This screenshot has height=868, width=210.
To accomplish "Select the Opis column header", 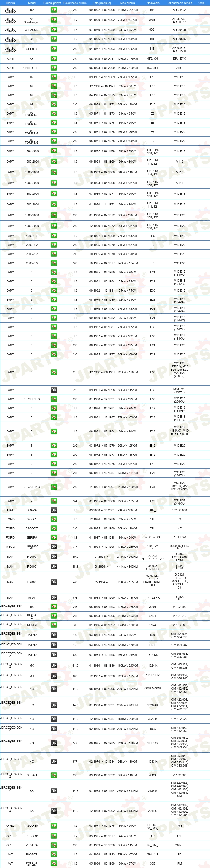I will point(201,3).
